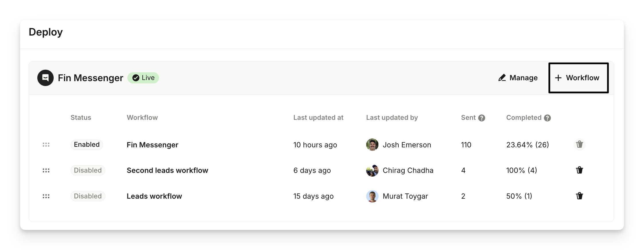644x250 pixels.
Task: Open the Fin Messenger workflow link
Action: pyautogui.click(x=152, y=145)
